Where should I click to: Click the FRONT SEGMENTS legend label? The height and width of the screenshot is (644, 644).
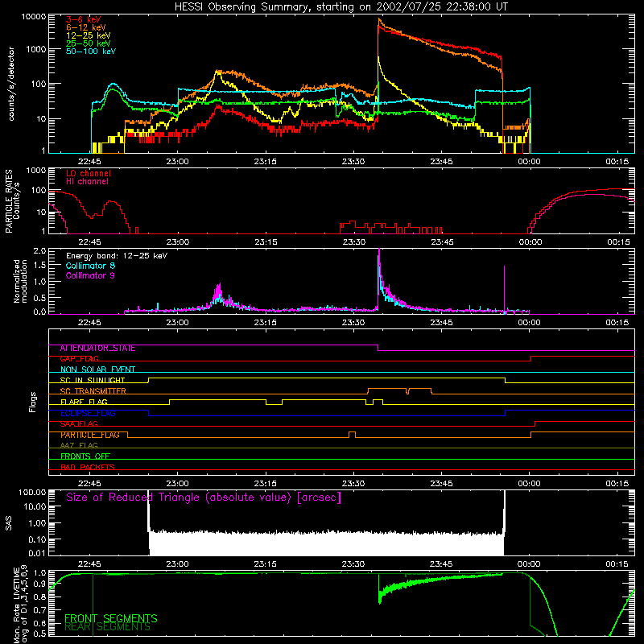pos(111,618)
